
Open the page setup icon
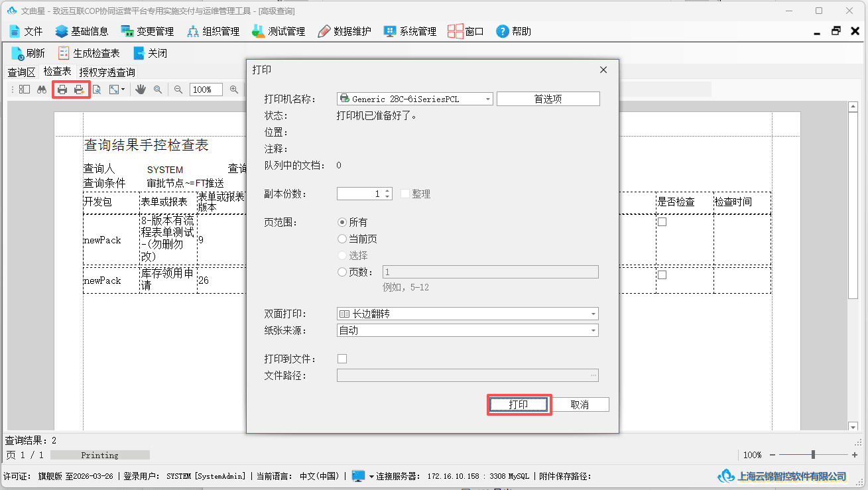[96, 90]
